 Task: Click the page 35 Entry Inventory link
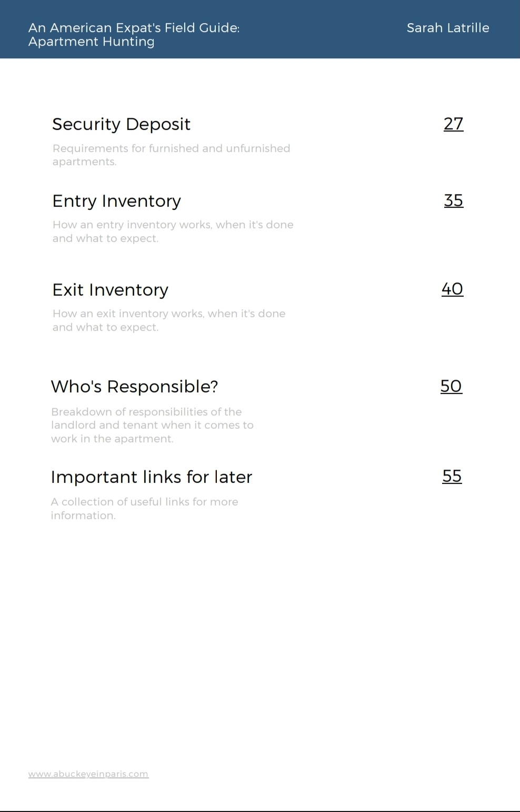(453, 200)
